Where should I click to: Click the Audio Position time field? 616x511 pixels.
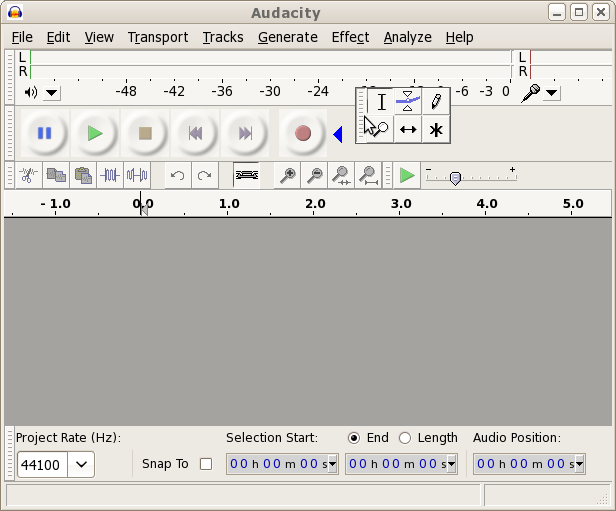click(x=523, y=464)
